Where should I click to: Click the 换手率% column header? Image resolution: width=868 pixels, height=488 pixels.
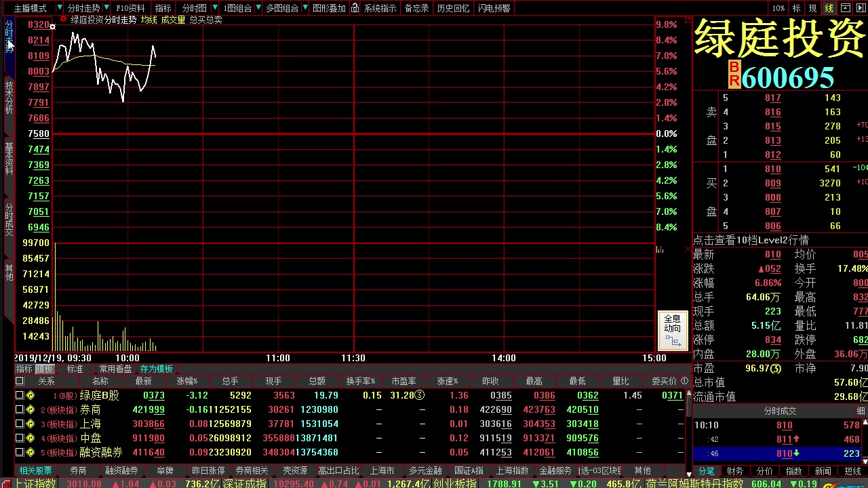coord(361,381)
